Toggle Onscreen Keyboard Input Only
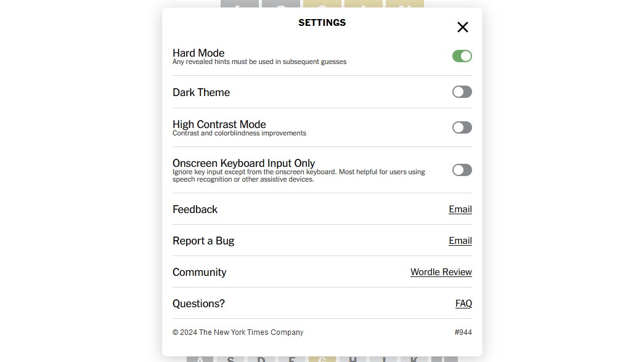644x362 pixels. pyautogui.click(x=462, y=170)
